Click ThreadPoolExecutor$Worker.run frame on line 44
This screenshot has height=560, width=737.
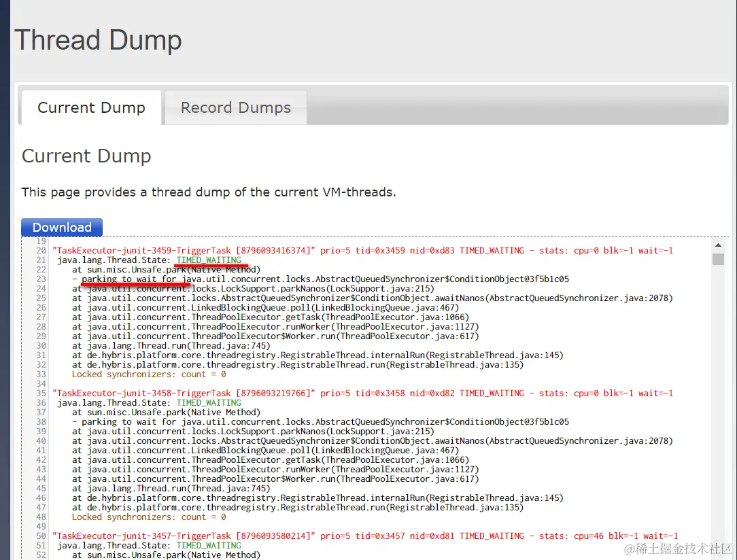pyautogui.click(x=275, y=479)
